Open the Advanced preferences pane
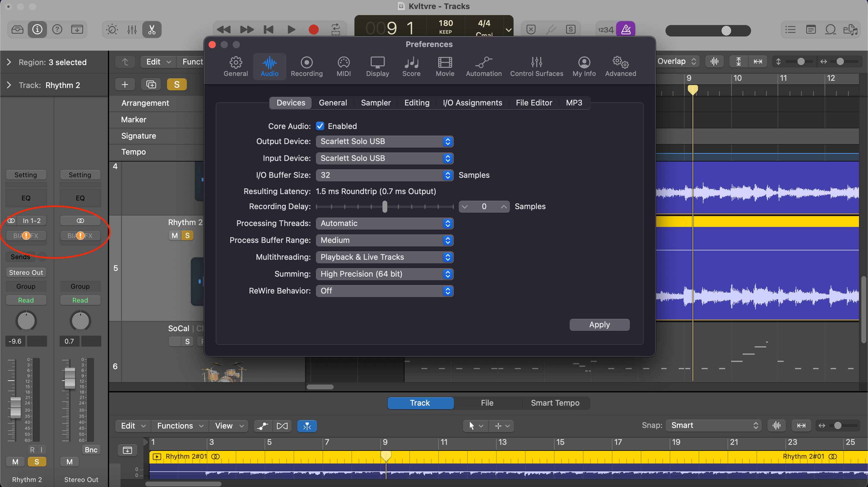The width and height of the screenshot is (868, 487). tap(620, 66)
